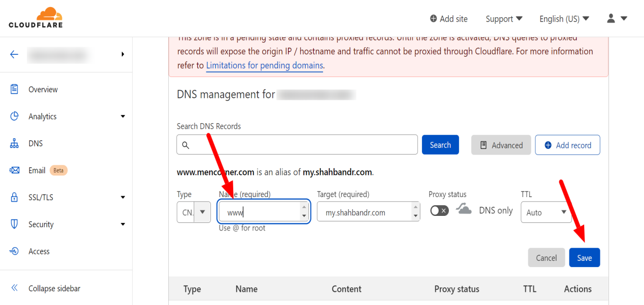This screenshot has width=644, height=305.
Task: Click the 'DNS only' status text
Action: (496, 210)
